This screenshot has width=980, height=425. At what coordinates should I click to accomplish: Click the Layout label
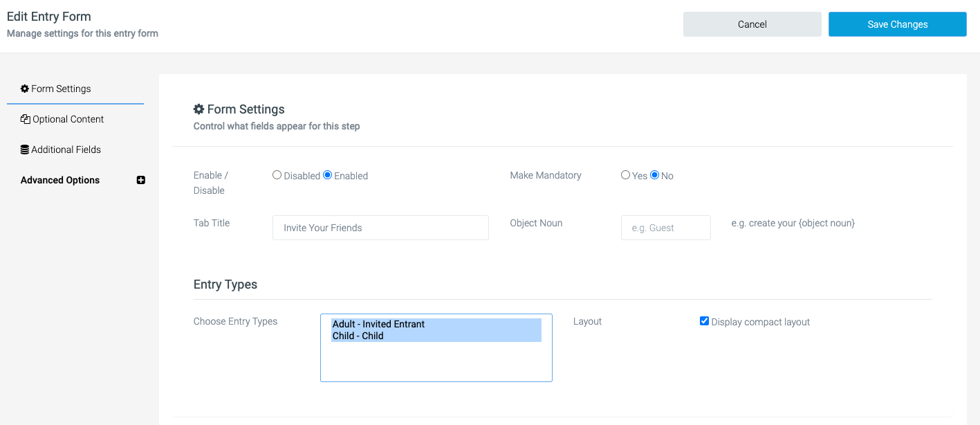pos(588,321)
